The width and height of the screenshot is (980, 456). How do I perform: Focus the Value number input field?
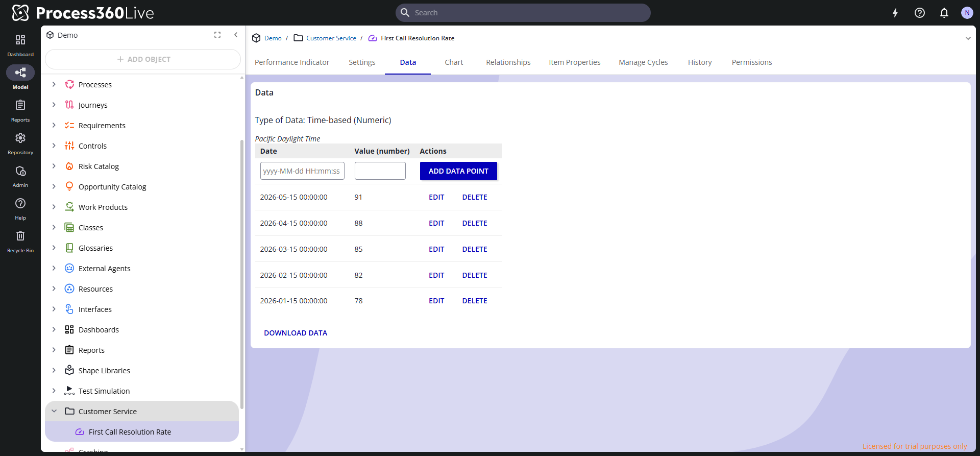click(380, 171)
